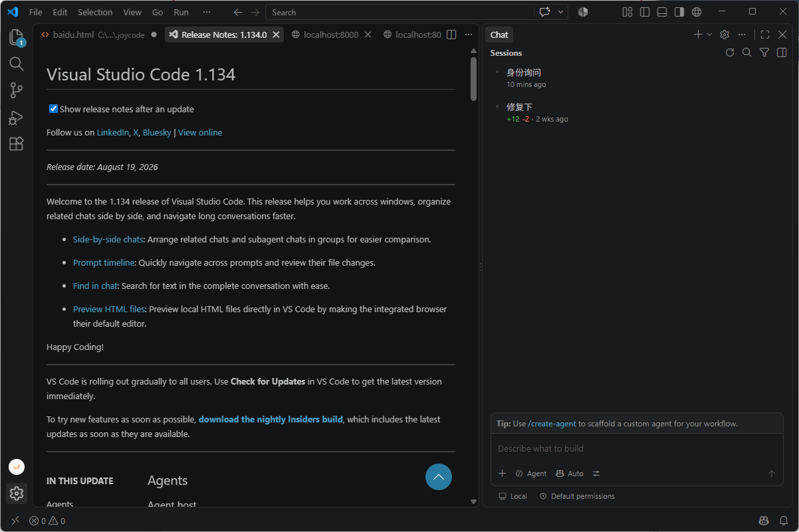
Task: Add context with plus in chat input
Action: (x=502, y=474)
